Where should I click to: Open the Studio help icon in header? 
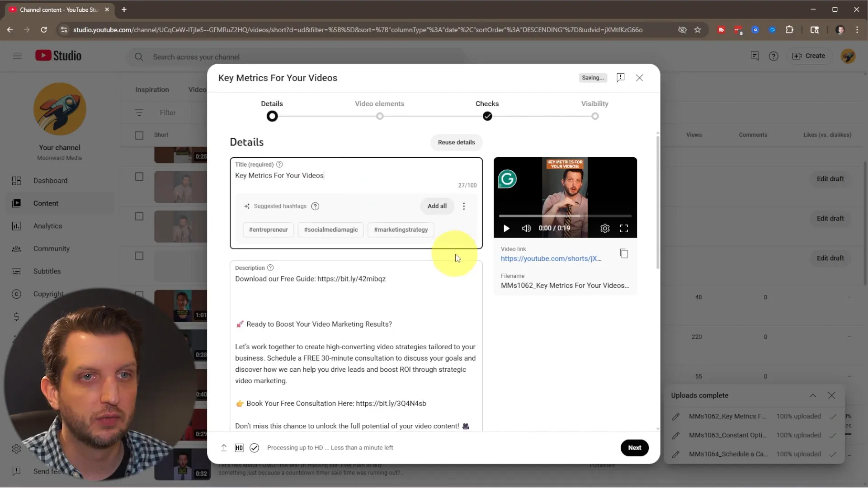pos(774,56)
